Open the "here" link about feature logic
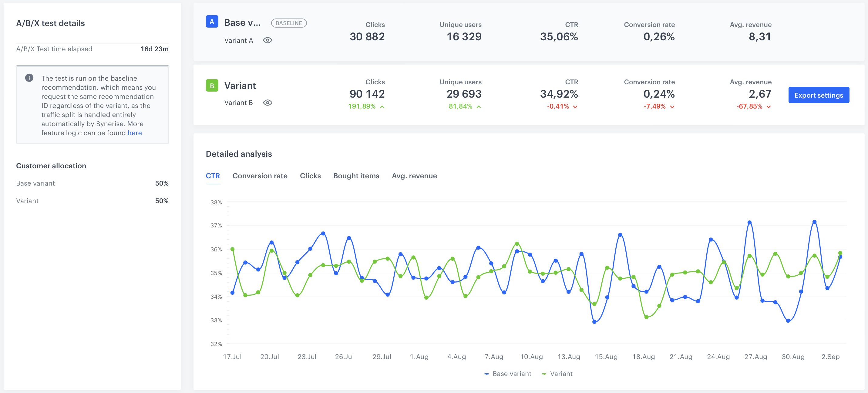This screenshot has width=868, height=393. [134, 133]
